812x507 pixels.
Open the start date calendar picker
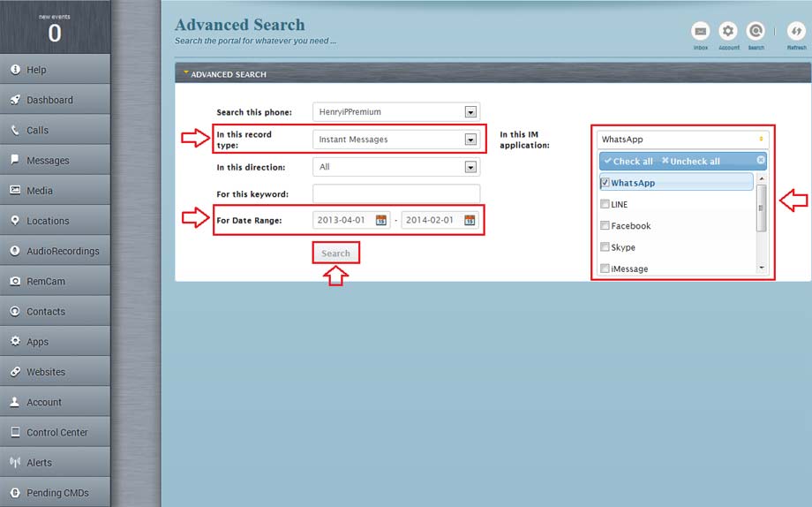pyautogui.click(x=381, y=220)
